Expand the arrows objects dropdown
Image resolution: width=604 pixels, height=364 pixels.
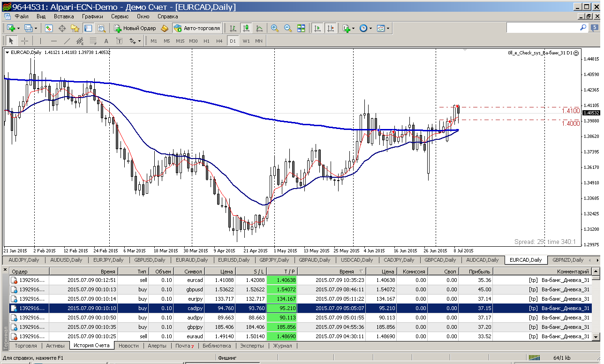pos(139,41)
